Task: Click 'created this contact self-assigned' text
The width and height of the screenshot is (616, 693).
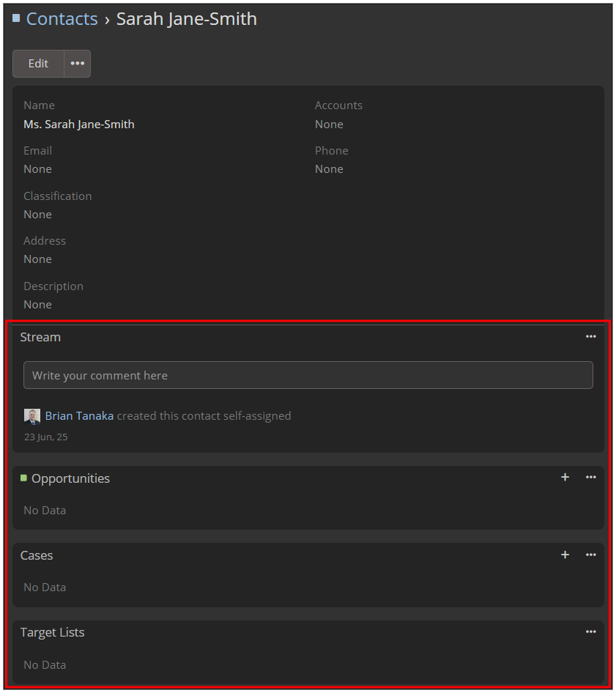Action: point(204,416)
